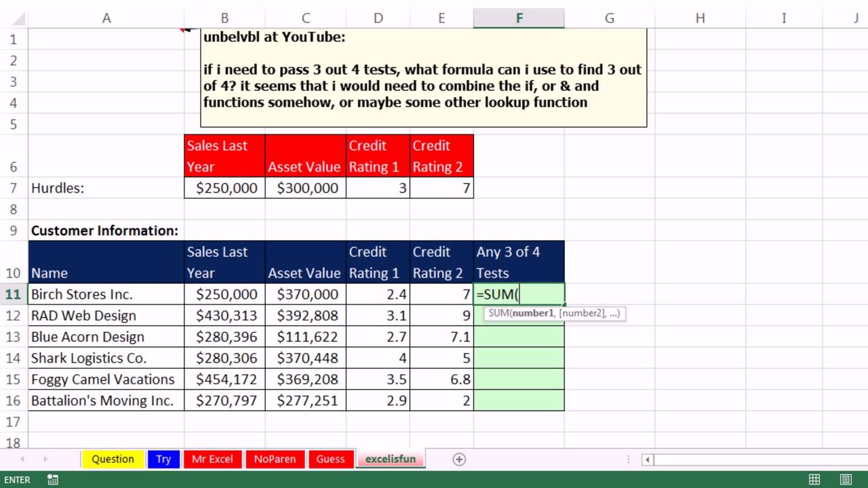
Task: Click the horizontal scrollbar track
Action: pyautogui.click(x=759, y=460)
